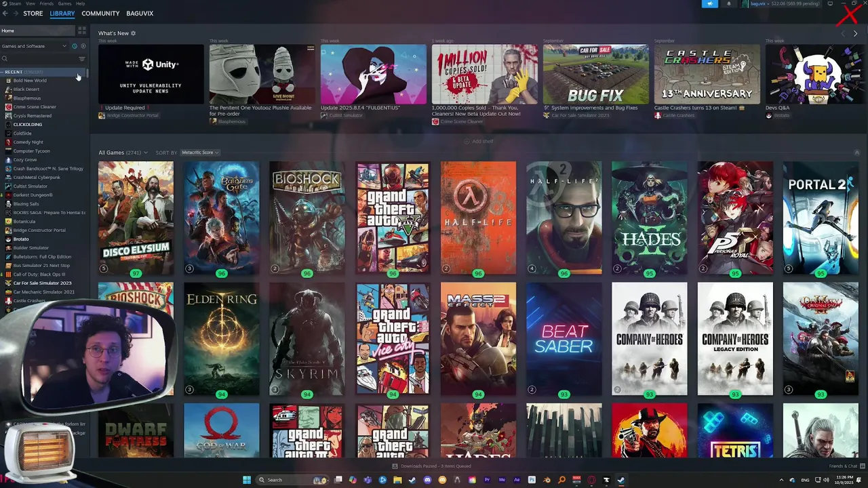868x488 pixels.
Task: Open Discord from the taskbar
Action: [427, 480]
